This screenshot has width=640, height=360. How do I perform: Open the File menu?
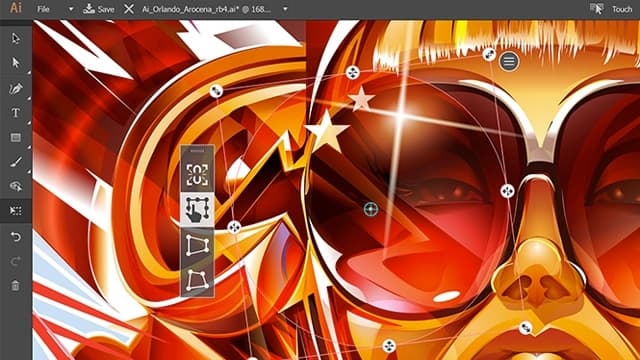pyautogui.click(x=43, y=9)
